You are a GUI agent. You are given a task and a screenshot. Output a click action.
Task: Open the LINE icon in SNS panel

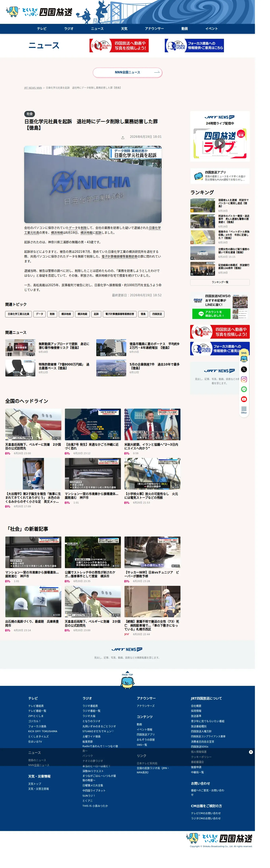[x=244, y=389]
